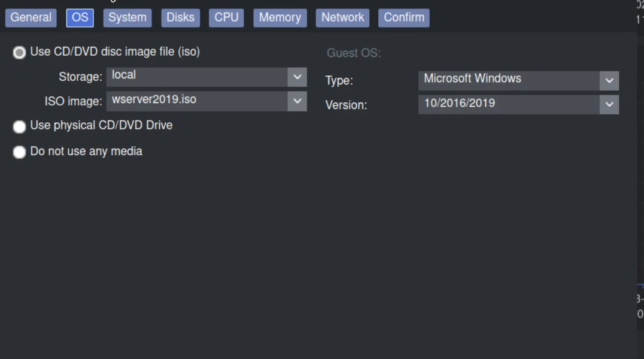Open the System tab
This screenshot has width=644, height=359.
click(x=127, y=17)
